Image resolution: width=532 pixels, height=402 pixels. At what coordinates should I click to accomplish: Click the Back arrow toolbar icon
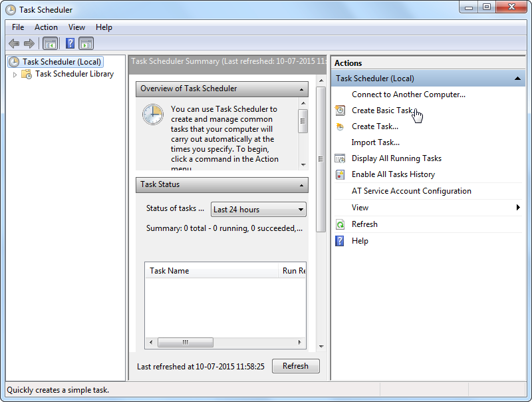click(14, 44)
